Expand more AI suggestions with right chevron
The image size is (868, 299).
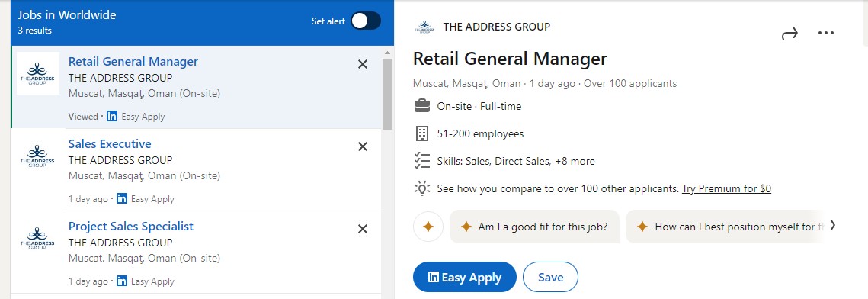832,226
